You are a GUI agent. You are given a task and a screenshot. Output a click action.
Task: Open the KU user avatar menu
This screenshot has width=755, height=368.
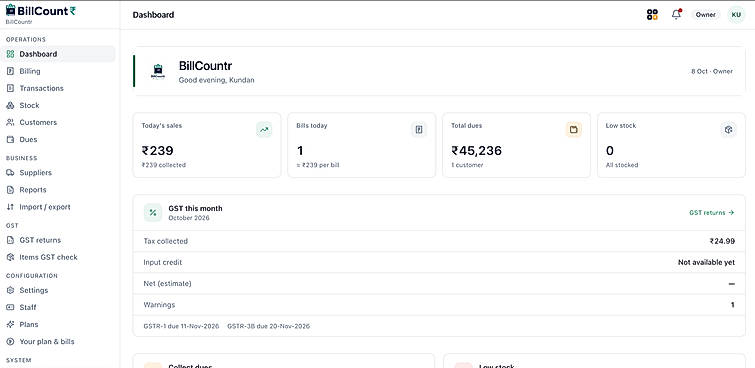point(736,14)
